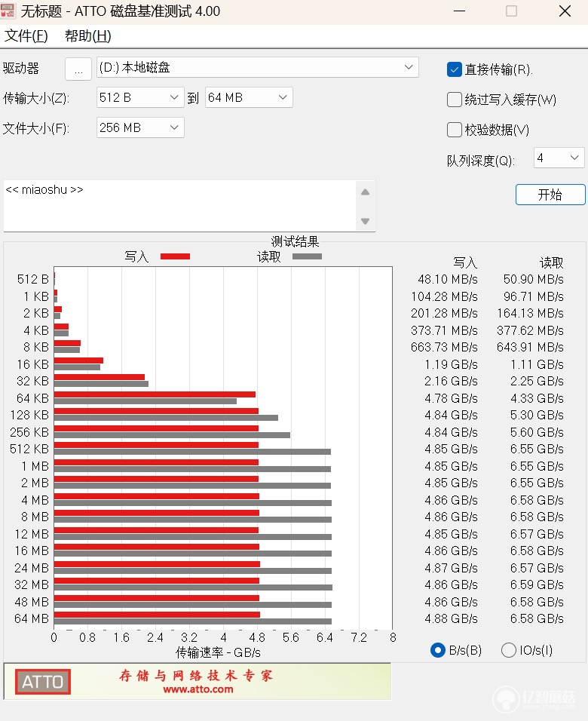Click write value 104.28 MB/s
588x721 pixels.
point(444,296)
